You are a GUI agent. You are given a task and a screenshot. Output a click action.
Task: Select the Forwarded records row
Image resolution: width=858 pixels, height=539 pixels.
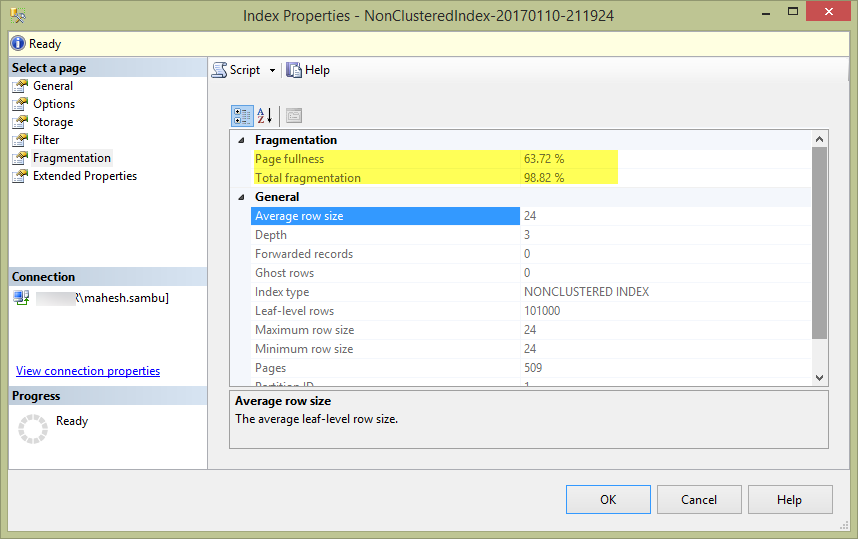click(x=531, y=254)
